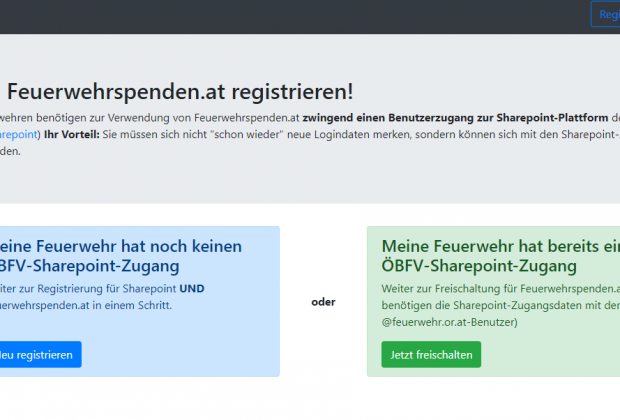
Task: Click the heading 'Meine Feuerwehr hat bereits' in green card
Action: tap(490, 246)
